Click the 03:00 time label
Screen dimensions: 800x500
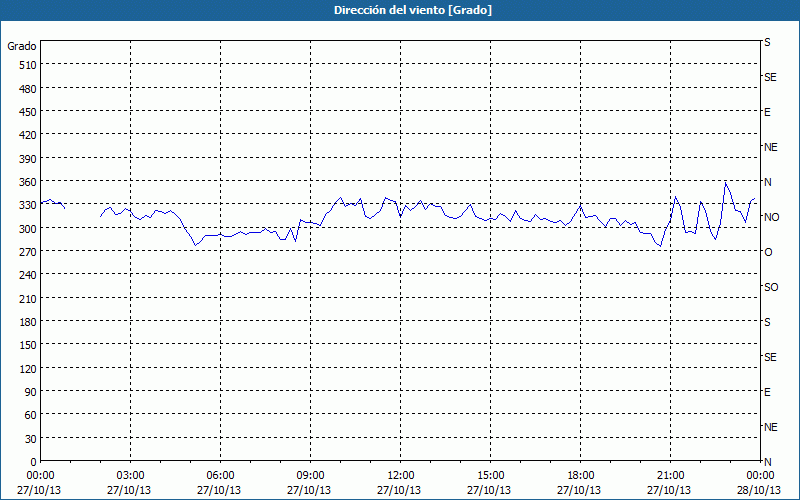point(131,476)
